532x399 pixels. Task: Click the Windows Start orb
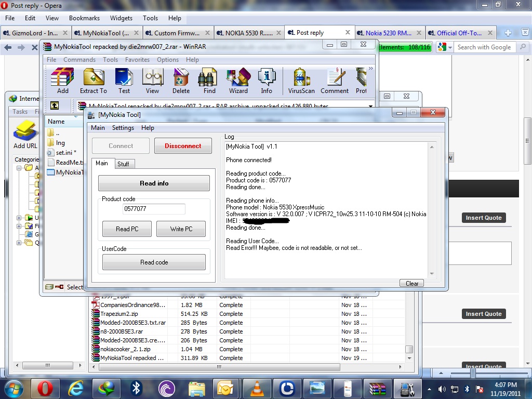(14, 388)
